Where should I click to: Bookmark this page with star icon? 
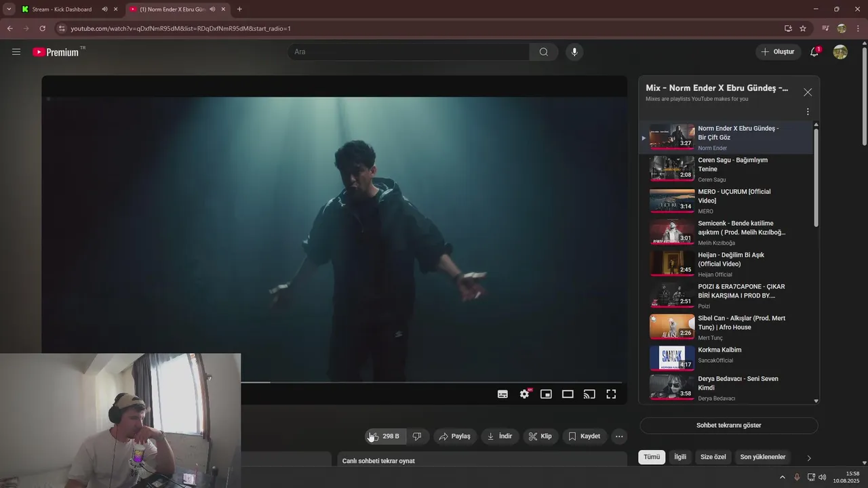pos(803,28)
